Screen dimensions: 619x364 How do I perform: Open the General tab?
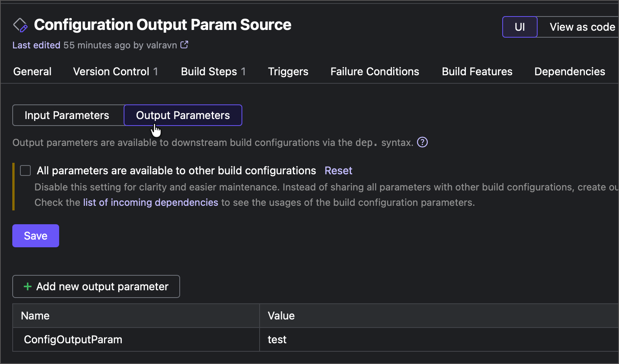tap(32, 71)
